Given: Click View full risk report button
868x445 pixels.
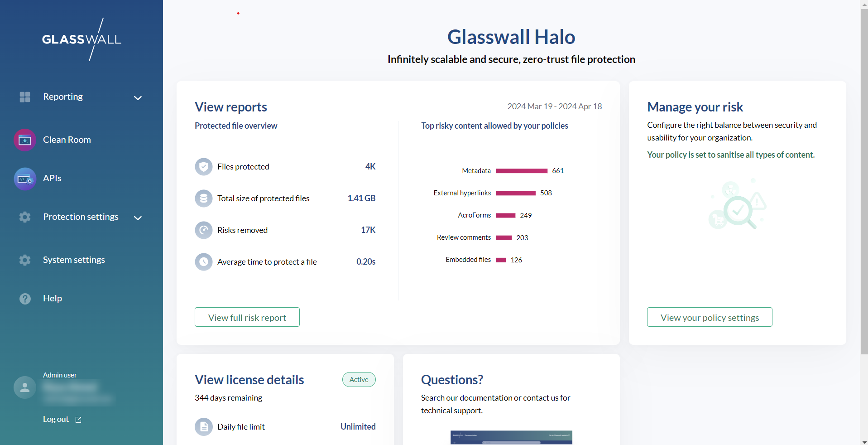Looking at the screenshot, I should tap(247, 317).
